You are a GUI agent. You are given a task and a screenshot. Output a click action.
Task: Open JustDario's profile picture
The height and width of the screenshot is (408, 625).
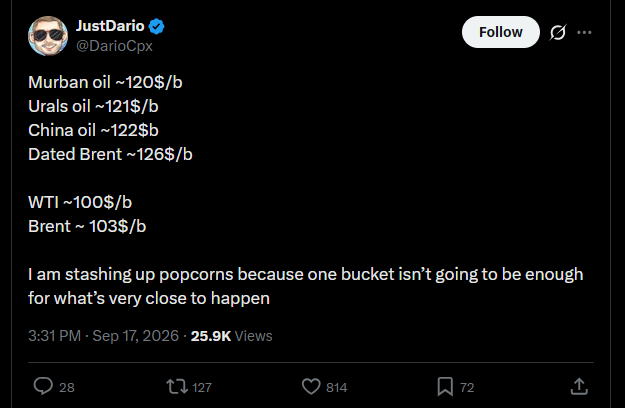(x=48, y=36)
